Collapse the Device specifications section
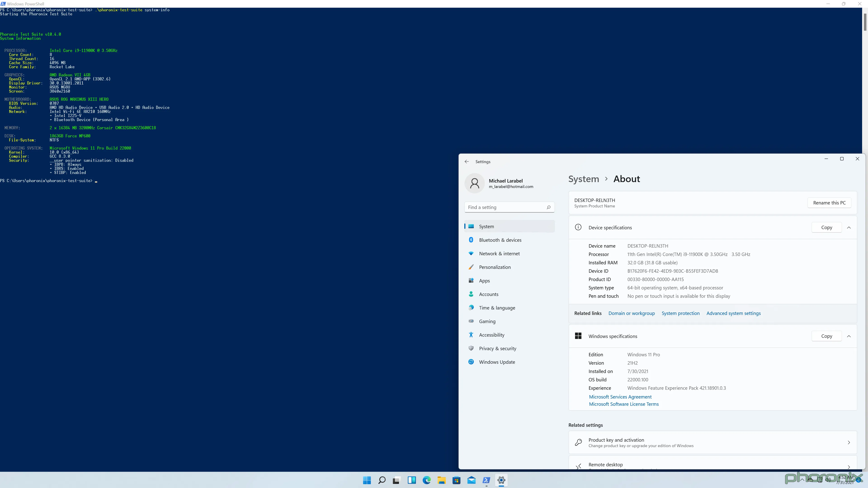Image resolution: width=868 pixels, height=488 pixels. click(849, 227)
